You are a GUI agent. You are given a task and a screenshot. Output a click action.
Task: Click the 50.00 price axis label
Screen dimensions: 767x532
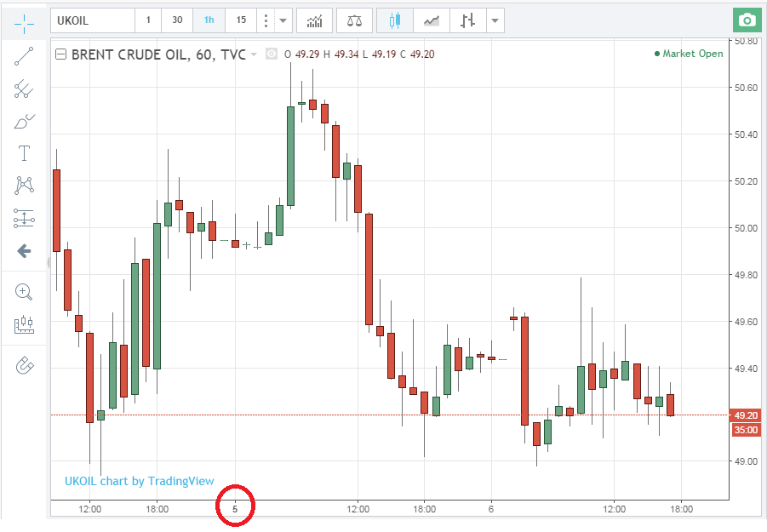tap(746, 228)
